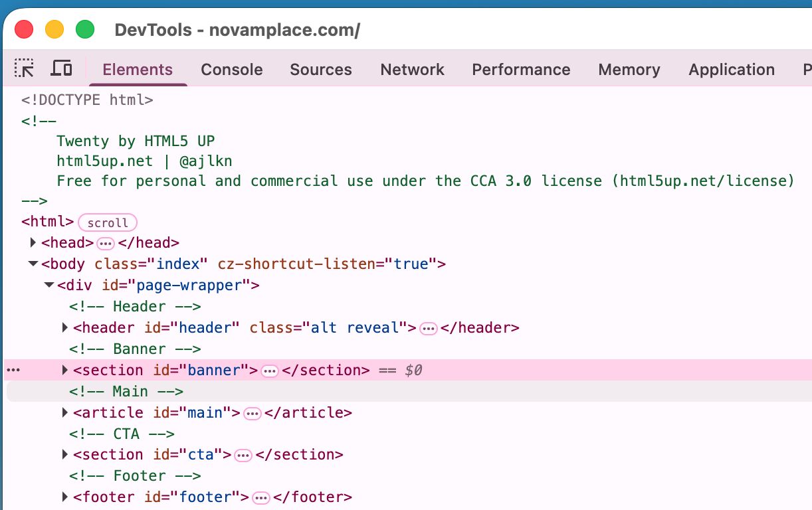Switch to the Application tab
This screenshot has height=510, width=812.
731,70
